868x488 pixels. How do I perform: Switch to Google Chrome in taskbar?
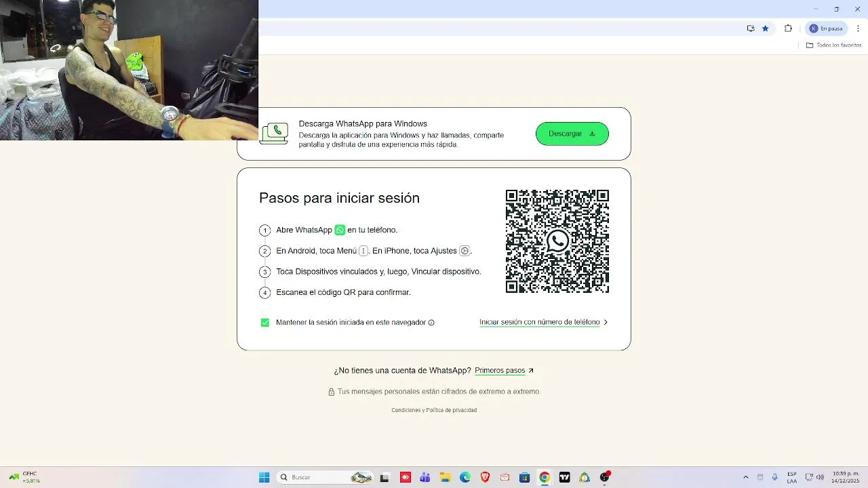point(544,477)
